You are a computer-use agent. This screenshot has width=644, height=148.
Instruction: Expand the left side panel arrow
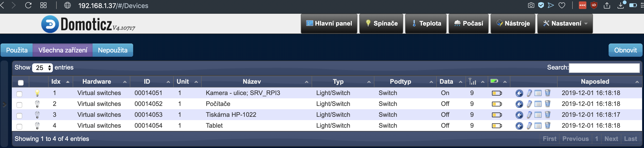[x=4, y=104]
